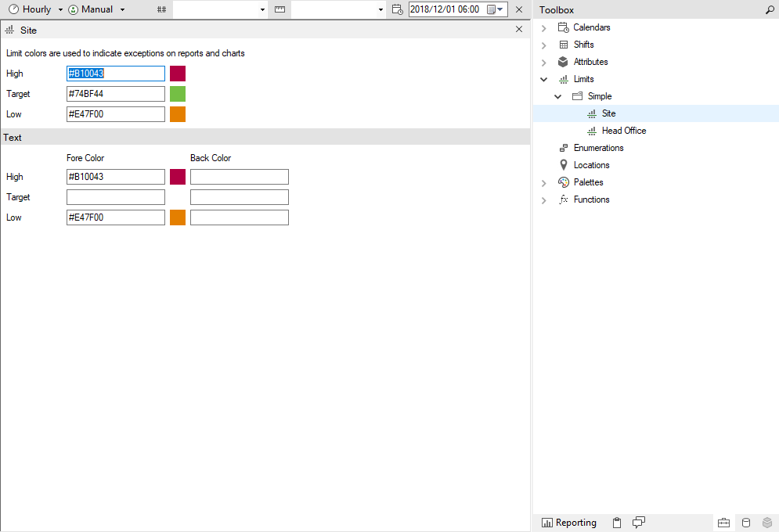
Task: Click the calendar clock icon in toolbar
Action: click(398, 9)
